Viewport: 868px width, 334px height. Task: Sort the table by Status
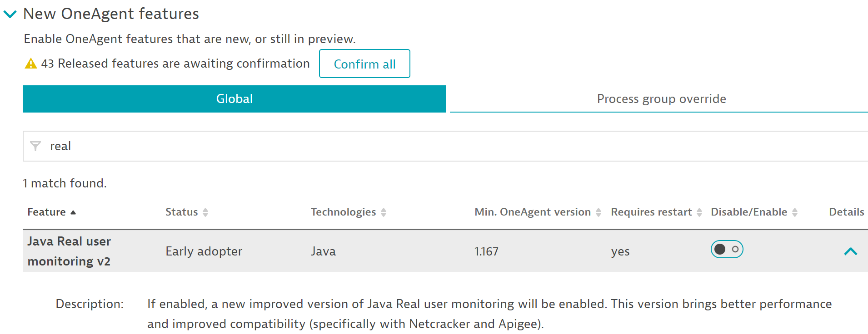click(205, 212)
